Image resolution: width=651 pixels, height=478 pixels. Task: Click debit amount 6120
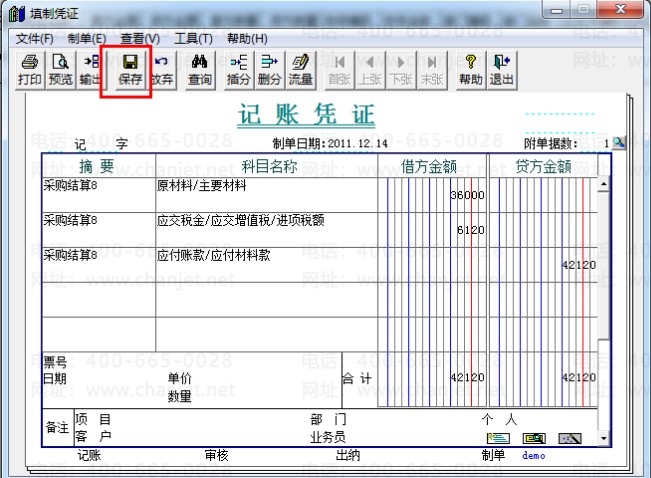coord(471,230)
